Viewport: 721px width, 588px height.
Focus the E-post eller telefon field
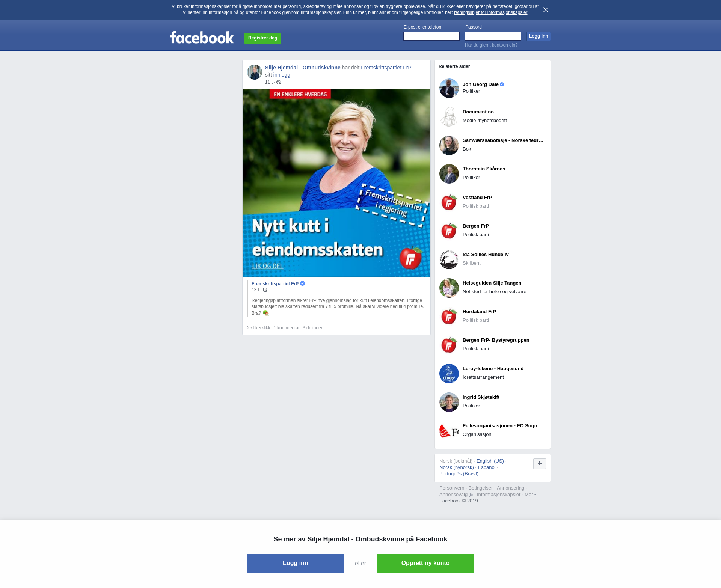431,36
